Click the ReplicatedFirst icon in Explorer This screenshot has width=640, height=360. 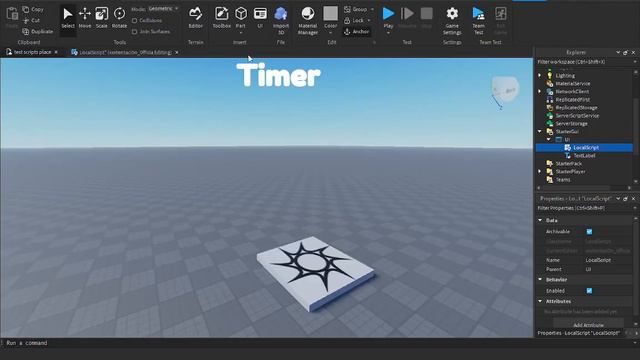tap(550, 100)
